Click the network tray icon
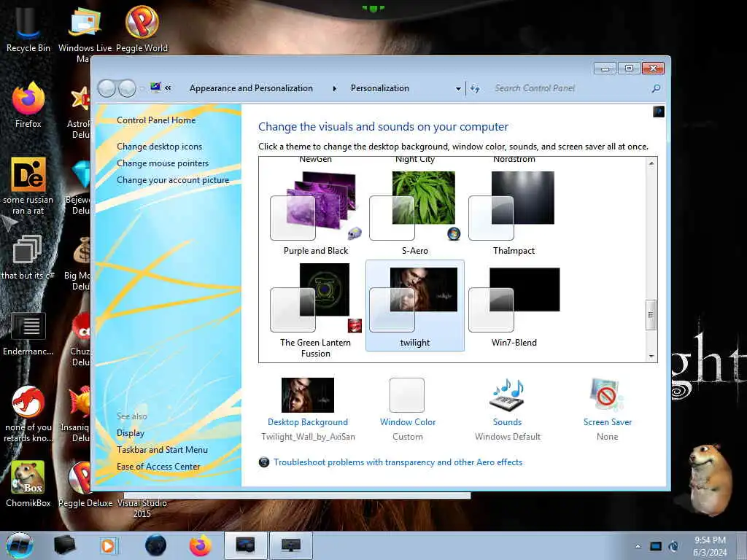This screenshot has width=747, height=560. [673, 546]
